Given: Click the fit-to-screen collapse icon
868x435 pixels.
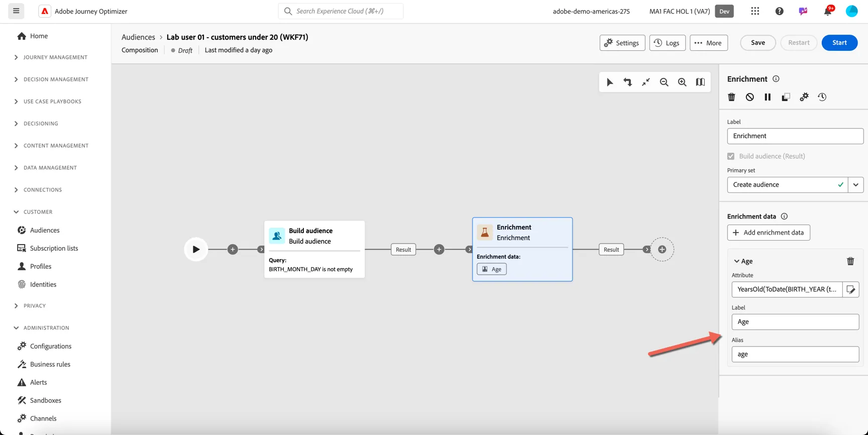Looking at the screenshot, I should click(x=646, y=82).
